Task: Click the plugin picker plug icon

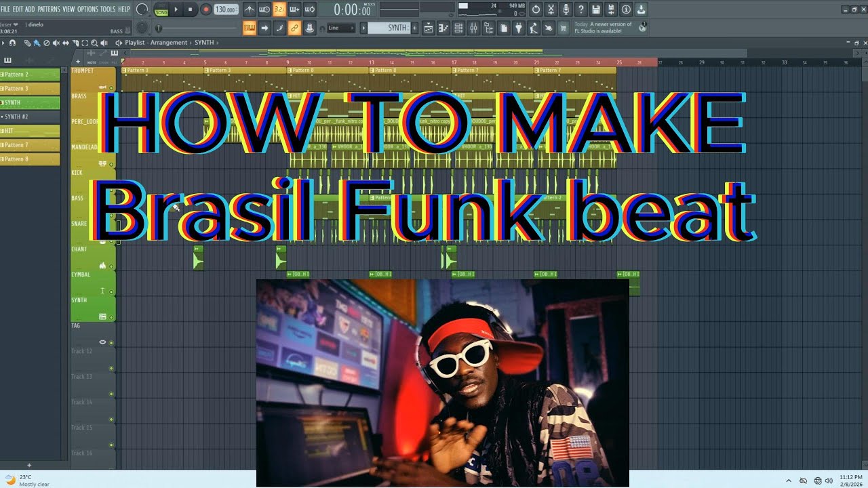Action: (519, 28)
